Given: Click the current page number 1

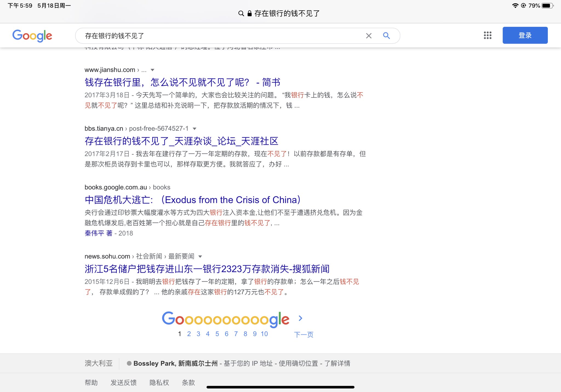Looking at the screenshot, I should (x=179, y=334).
